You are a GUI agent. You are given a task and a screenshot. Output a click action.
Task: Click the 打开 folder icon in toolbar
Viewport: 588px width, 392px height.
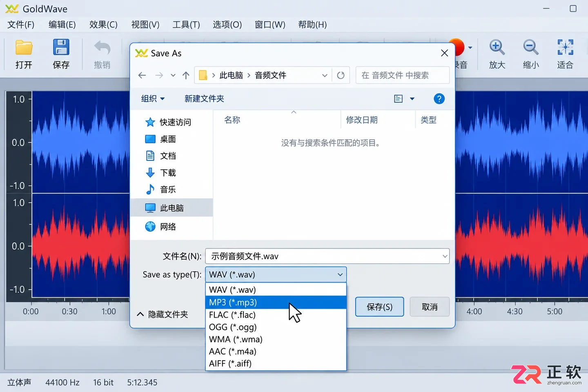tap(24, 47)
